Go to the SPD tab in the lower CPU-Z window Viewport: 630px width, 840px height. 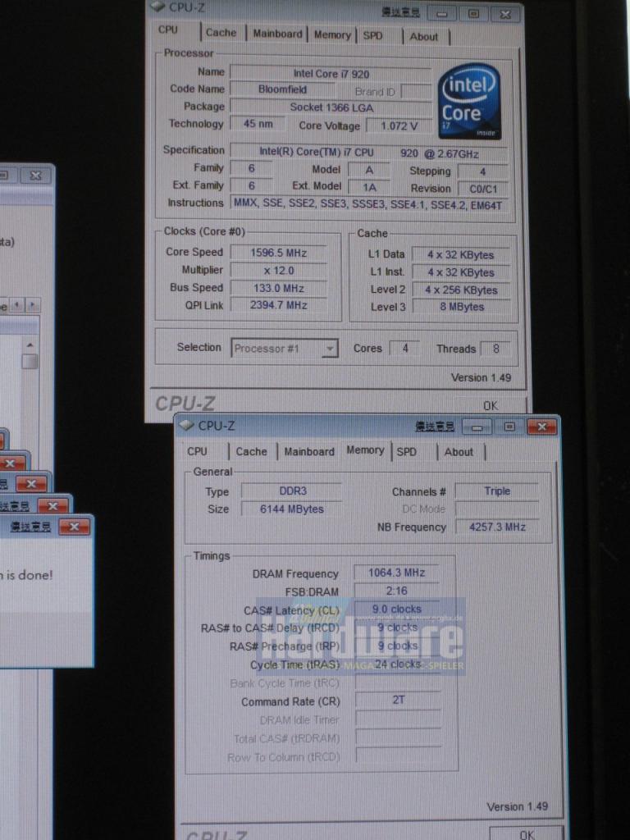pos(407,452)
